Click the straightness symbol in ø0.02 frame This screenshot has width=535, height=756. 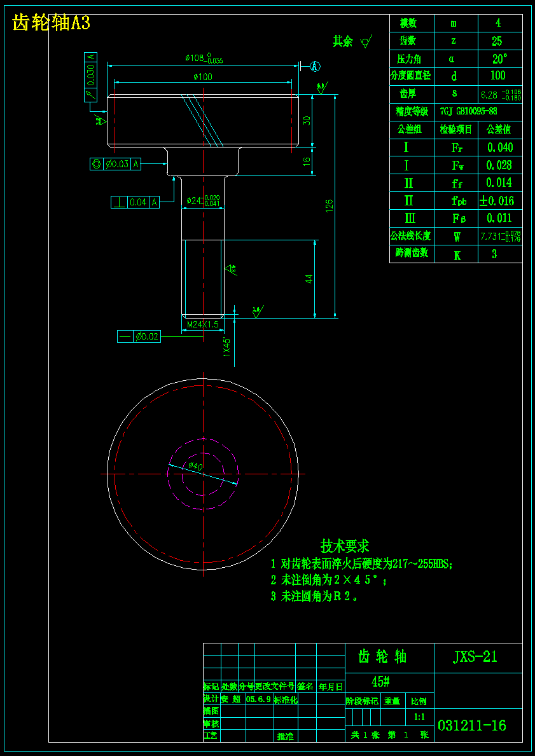124,336
